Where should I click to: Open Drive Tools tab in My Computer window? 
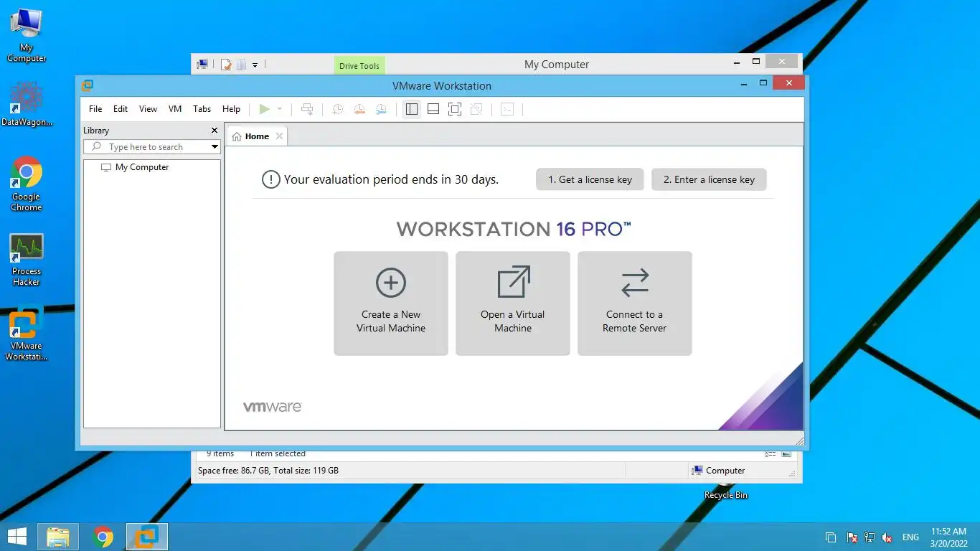[359, 66]
